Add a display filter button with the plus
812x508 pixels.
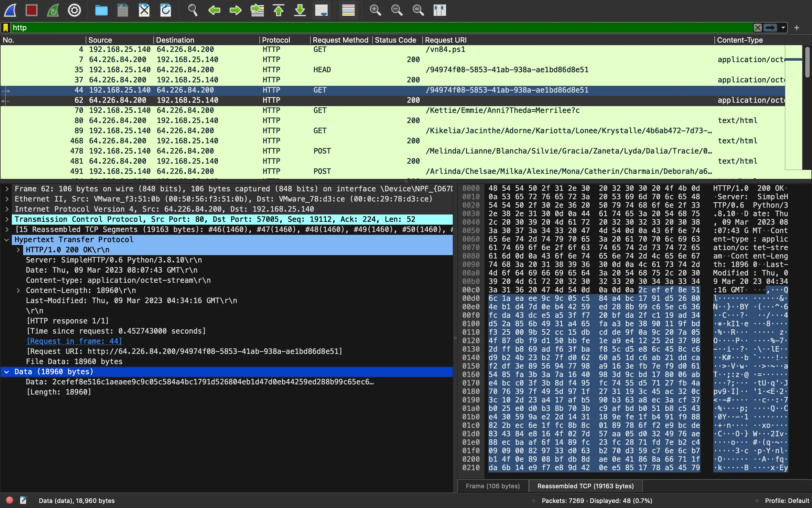pyautogui.click(x=797, y=28)
